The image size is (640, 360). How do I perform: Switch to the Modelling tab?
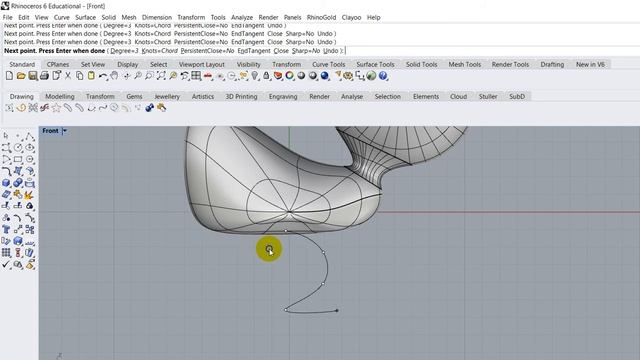coord(60,97)
